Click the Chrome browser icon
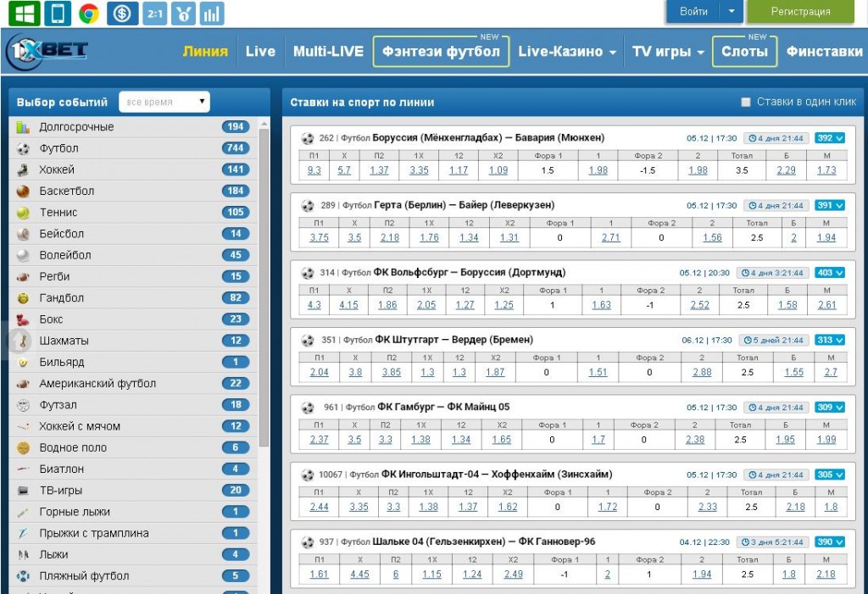This screenshot has width=868, height=594. coord(88,13)
